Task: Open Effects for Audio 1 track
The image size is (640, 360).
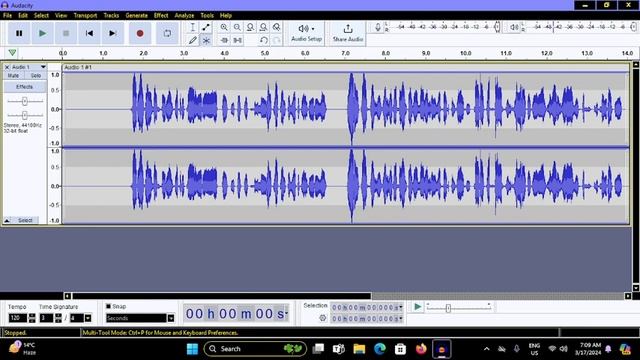Action: tap(25, 87)
